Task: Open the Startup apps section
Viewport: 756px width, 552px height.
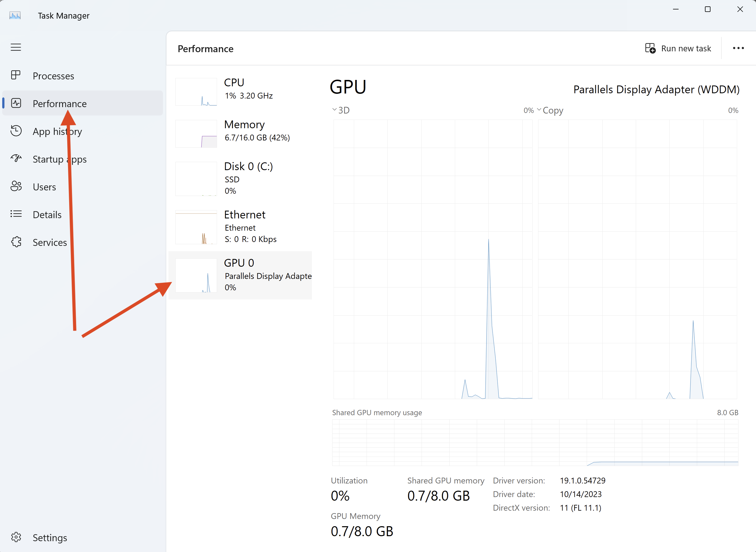Action: 59,159
